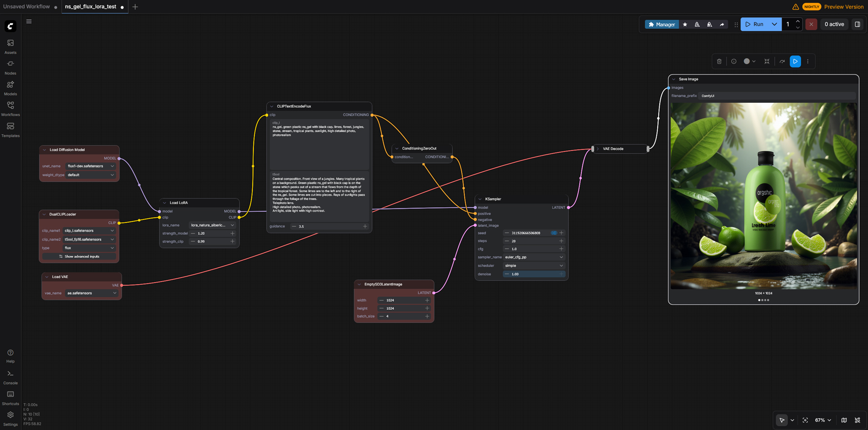Screen dimensions: 868x430
Task: Switch to the Unsaved Workflow tab
Action: pos(26,6)
